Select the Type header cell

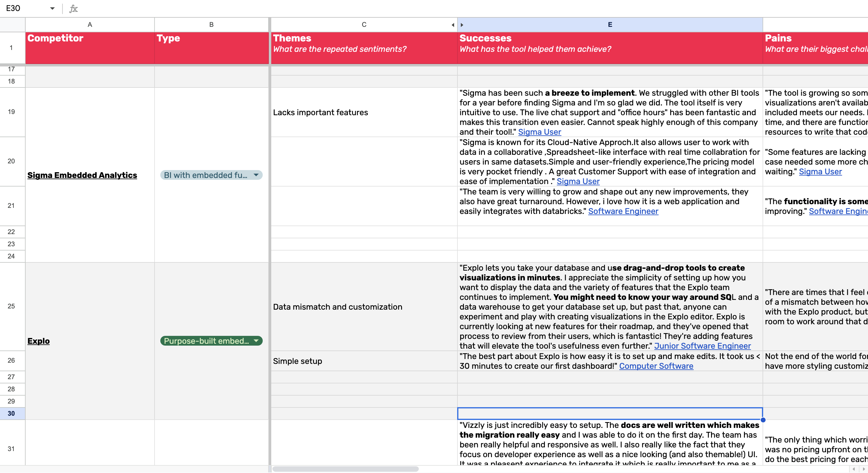click(211, 48)
